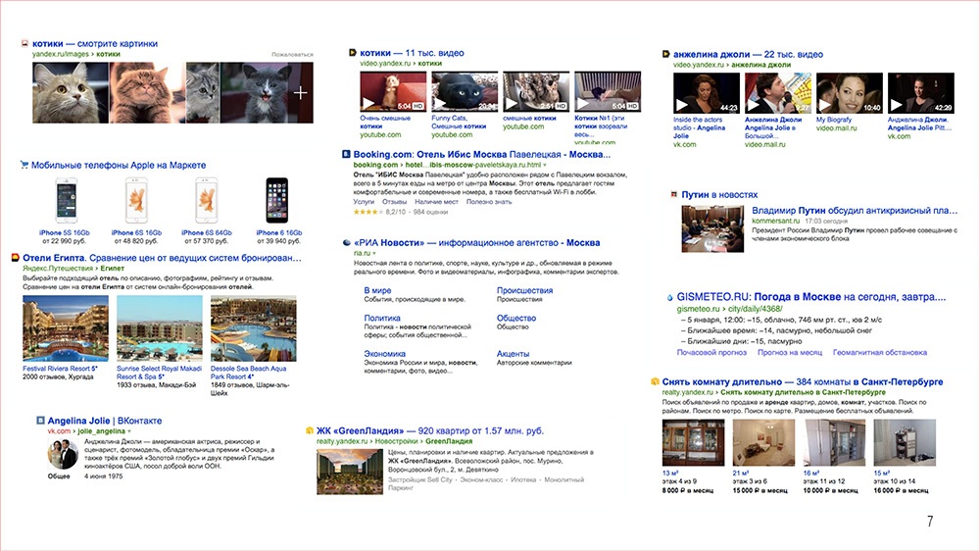This screenshot has width=980, height=551.
Task: Open ЖК «GreenЛандия» result title
Action: [430, 430]
